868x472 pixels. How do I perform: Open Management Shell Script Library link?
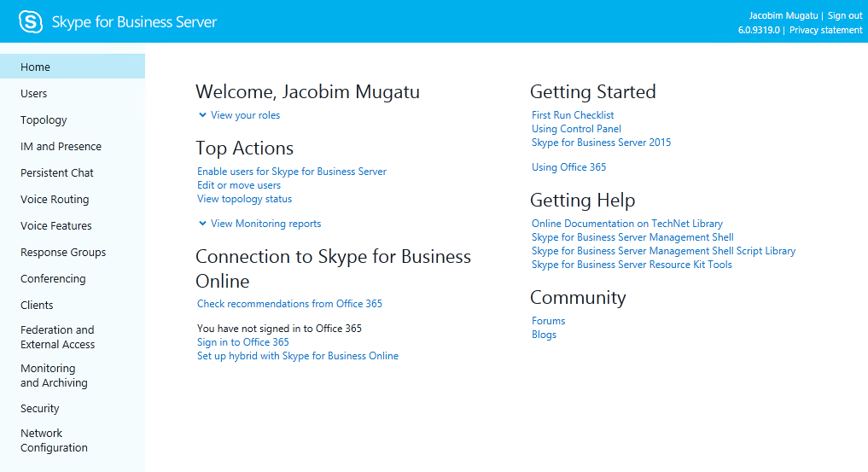click(x=664, y=251)
